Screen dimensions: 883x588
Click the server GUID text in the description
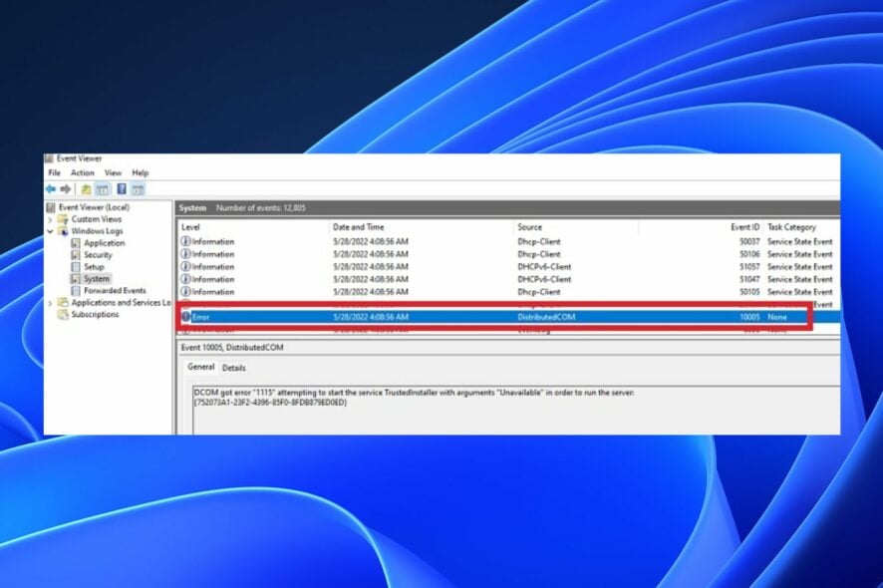[x=270, y=403]
